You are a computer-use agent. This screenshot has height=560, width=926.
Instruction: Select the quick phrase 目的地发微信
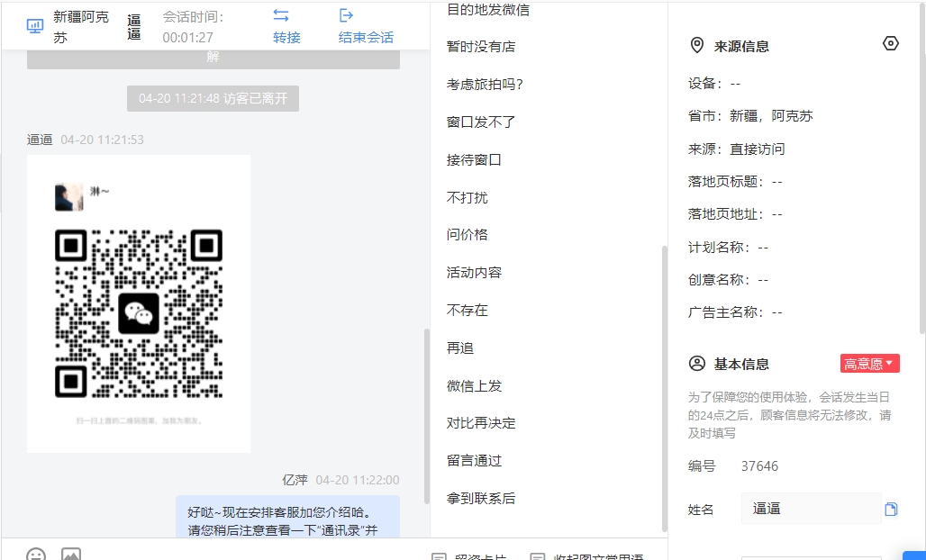(488, 9)
